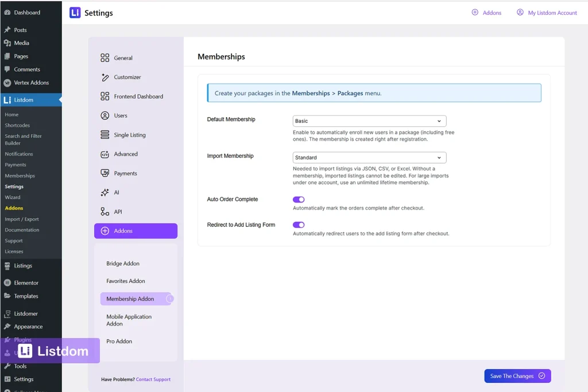Select the Single Listing icon
This screenshot has height=392, width=588.
coord(106,134)
